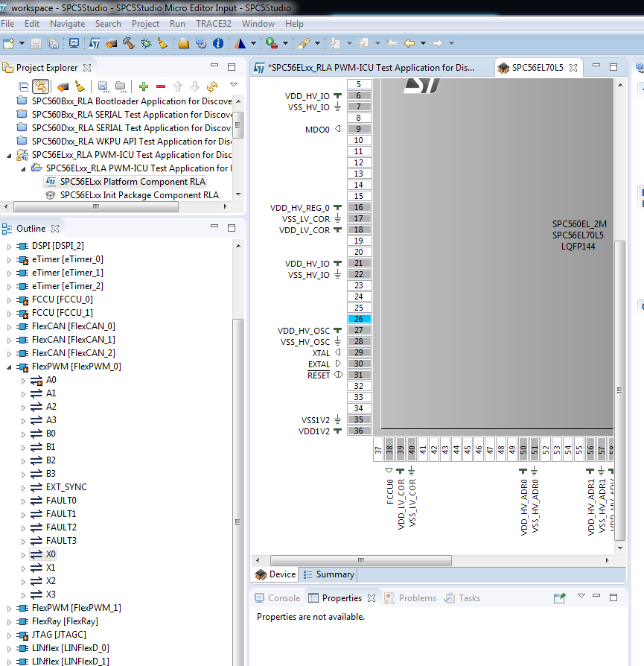Click the blue information icon in toolbar
The width and height of the screenshot is (644, 666).
[x=218, y=43]
